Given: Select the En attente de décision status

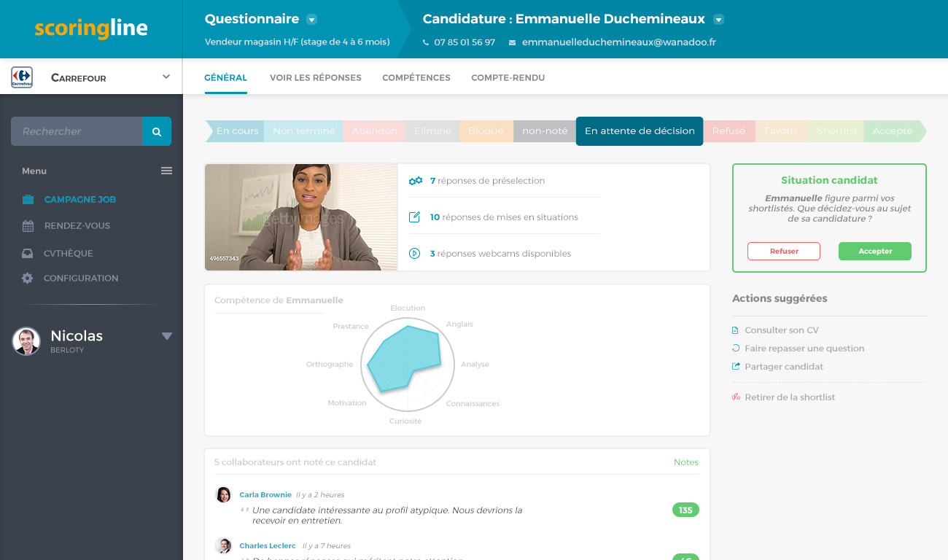Looking at the screenshot, I should tap(640, 131).
